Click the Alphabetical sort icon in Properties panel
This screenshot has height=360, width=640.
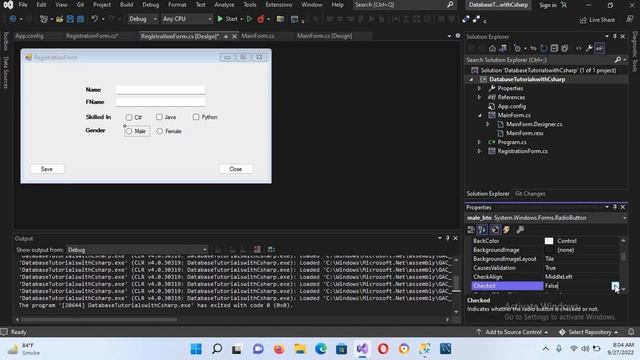coord(482,230)
